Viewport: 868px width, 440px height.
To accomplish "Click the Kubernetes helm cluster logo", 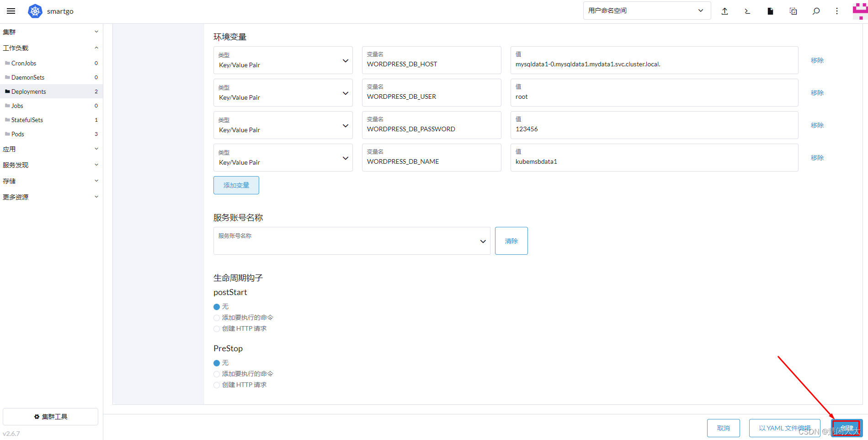I will 35,11.
